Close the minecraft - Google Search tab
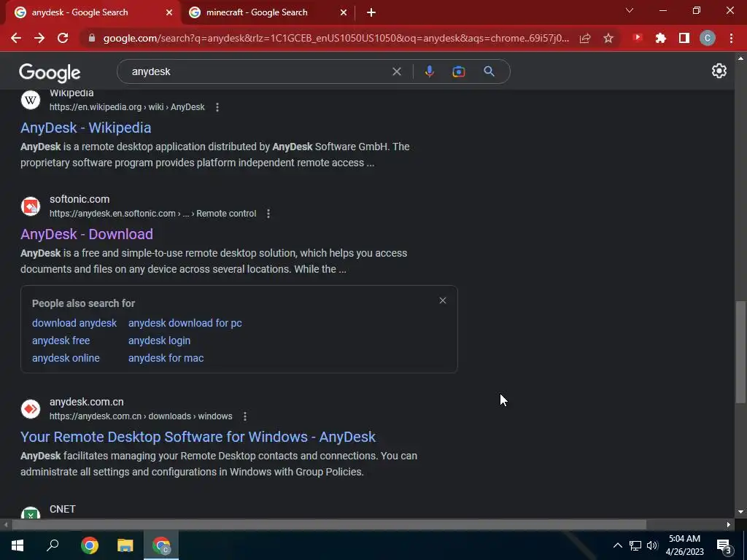Image resolution: width=747 pixels, height=560 pixels. (x=344, y=12)
